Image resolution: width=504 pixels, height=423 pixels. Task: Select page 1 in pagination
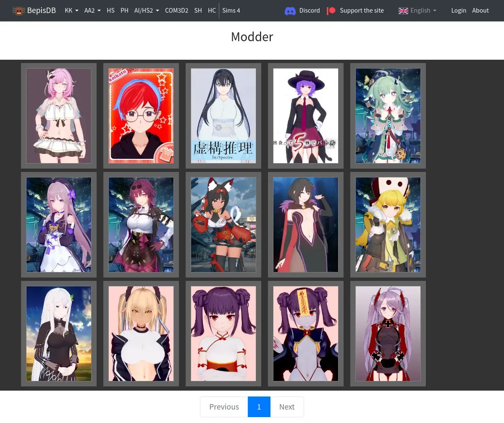pos(259,407)
